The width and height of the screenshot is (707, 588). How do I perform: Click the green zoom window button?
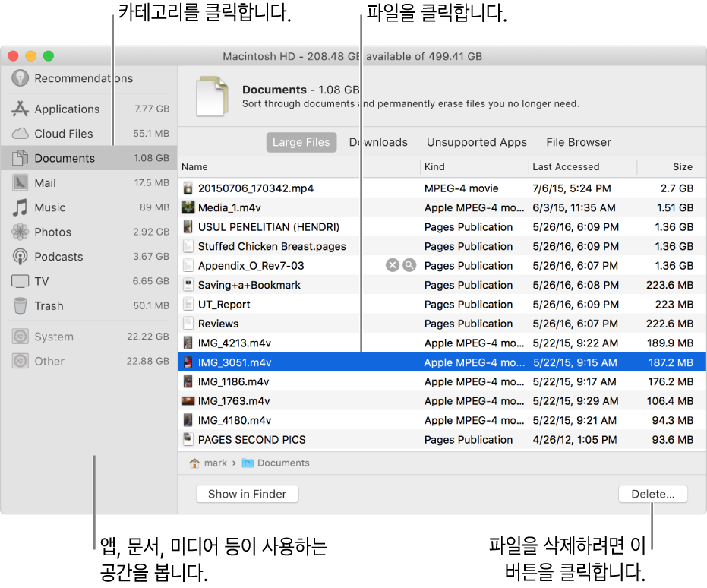click(49, 56)
